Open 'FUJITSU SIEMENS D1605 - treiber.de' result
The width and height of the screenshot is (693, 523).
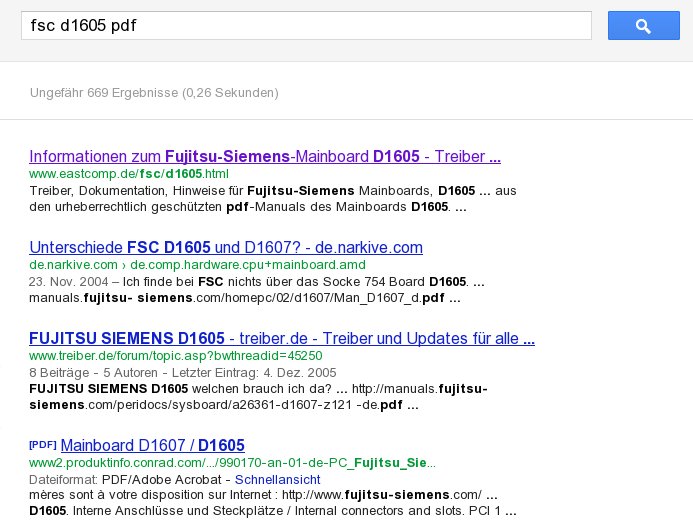pos(282,339)
